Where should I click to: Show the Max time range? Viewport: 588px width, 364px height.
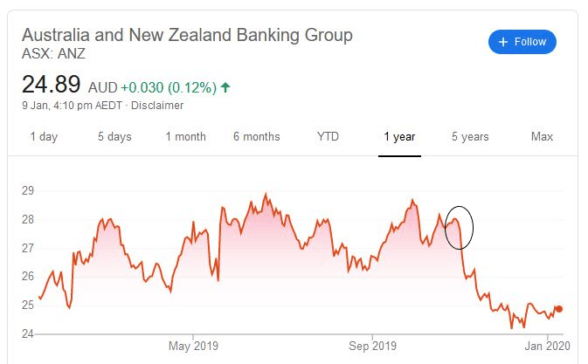(542, 136)
